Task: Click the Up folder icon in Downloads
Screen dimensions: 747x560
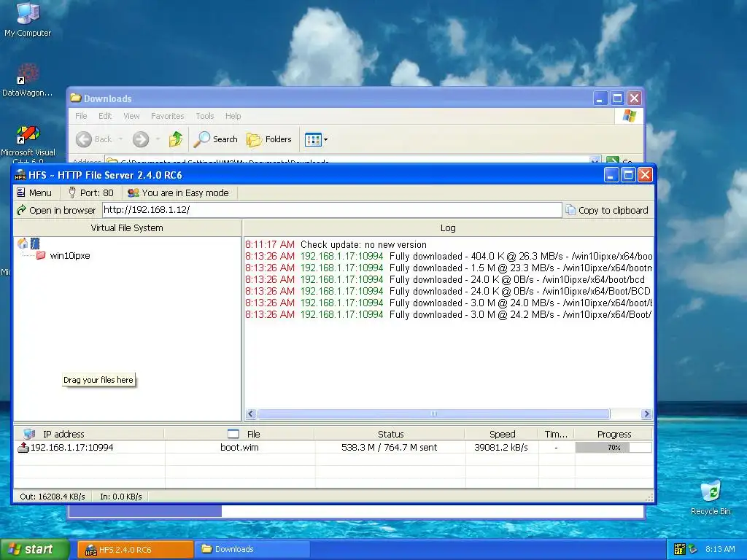Action: [176, 139]
